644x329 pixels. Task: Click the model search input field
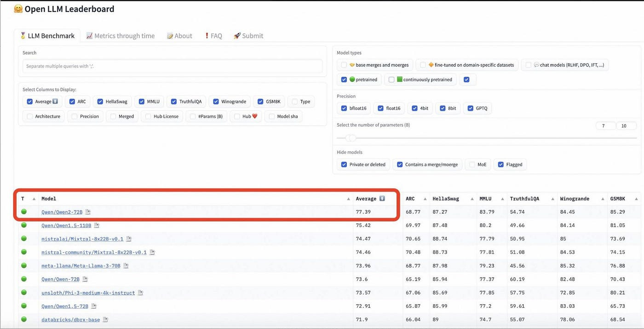point(172,66)
